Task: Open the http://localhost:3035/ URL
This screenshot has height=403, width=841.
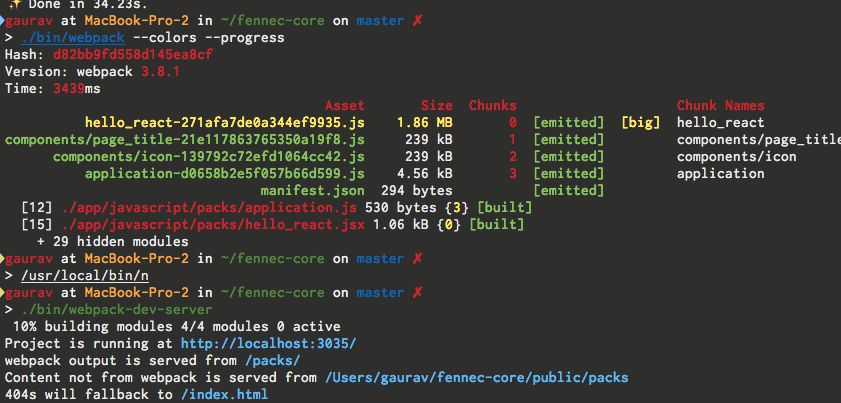Action: point(268,343)
